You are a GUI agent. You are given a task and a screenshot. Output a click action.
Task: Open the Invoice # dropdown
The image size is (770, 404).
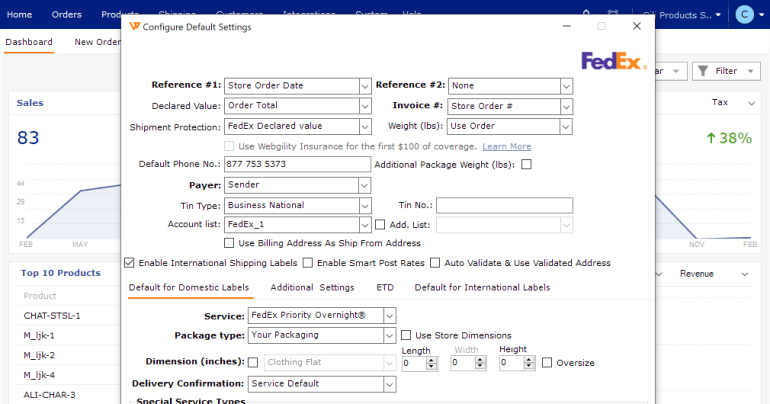coord(566,106)
